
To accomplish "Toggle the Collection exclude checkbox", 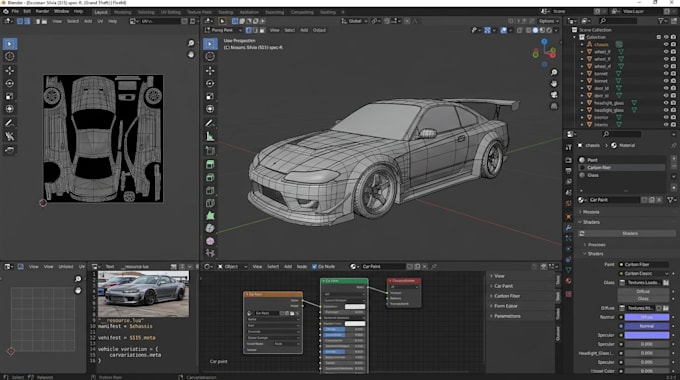I will click(659, 37).
